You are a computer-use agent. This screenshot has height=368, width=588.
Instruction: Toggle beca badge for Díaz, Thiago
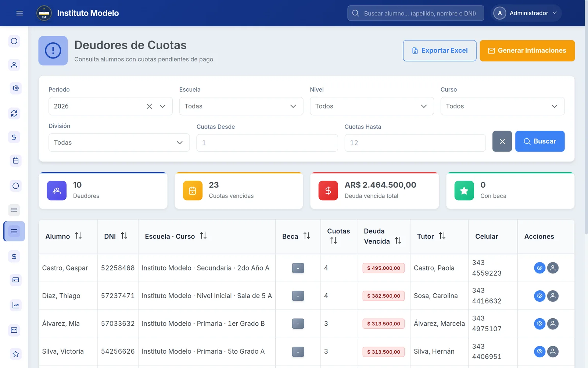coord(298,296)
